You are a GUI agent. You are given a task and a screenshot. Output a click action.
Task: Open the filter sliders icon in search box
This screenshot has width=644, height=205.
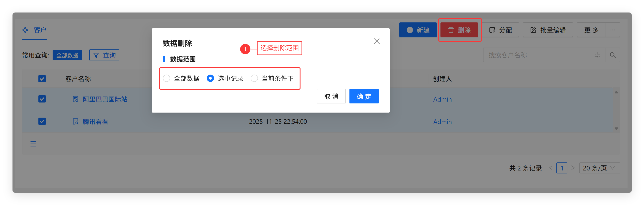tap(597, 55)
